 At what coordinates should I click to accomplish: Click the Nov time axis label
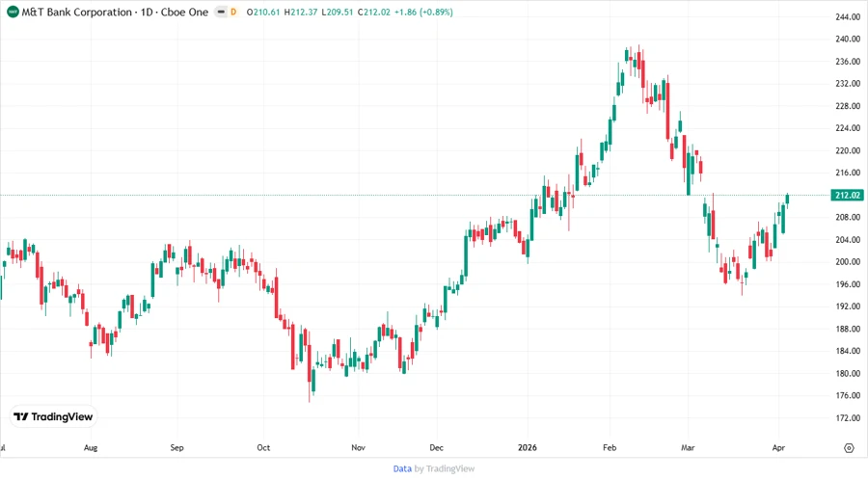358,448
